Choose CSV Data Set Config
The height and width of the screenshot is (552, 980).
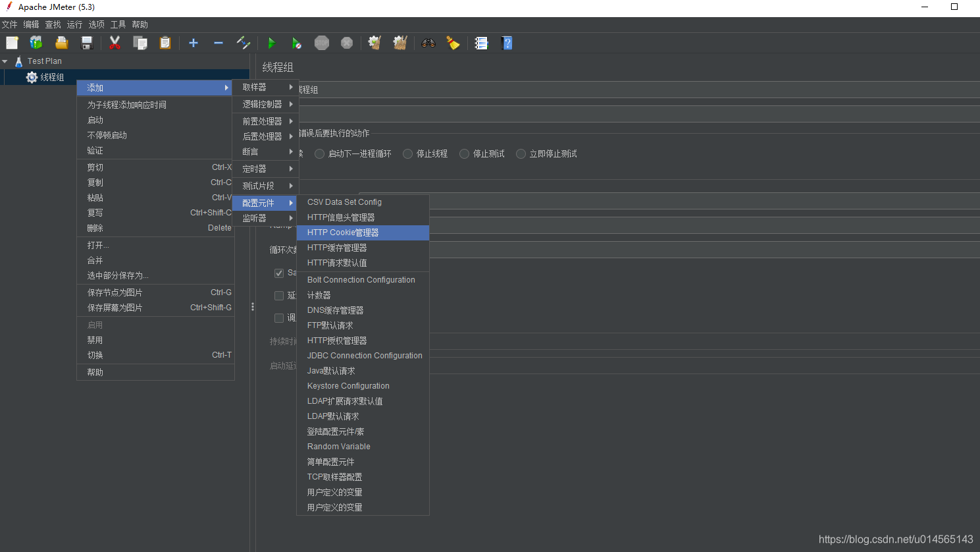(363, 202)
